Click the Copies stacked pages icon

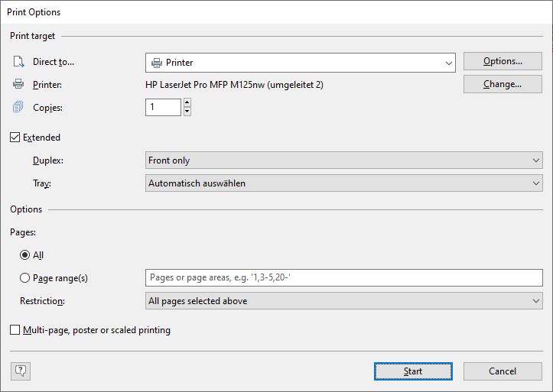coord(18,107)
